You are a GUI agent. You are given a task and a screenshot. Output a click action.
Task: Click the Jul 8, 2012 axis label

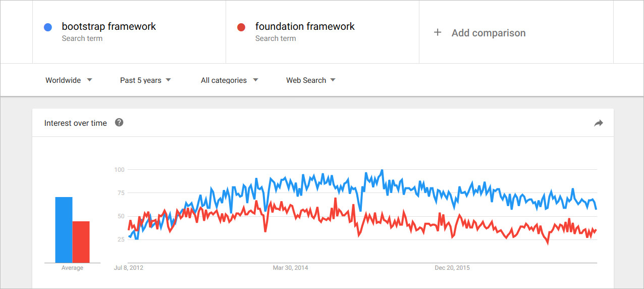tap(129, 268)
